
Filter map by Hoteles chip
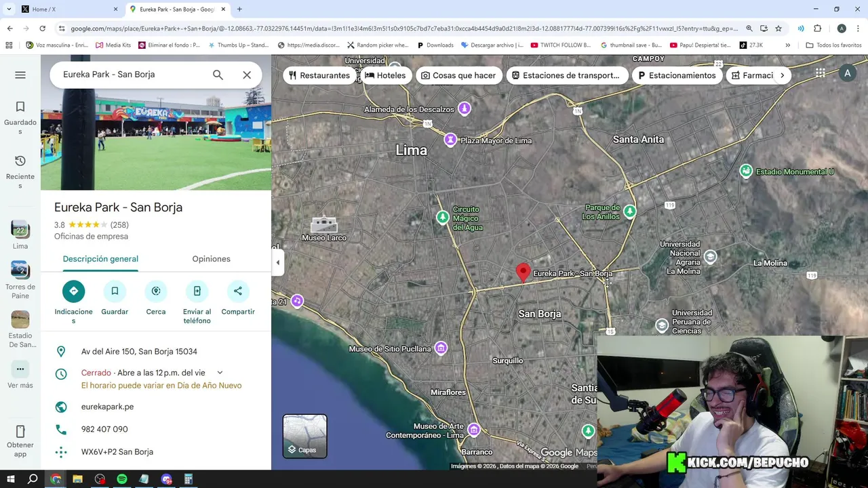[386, 75]
